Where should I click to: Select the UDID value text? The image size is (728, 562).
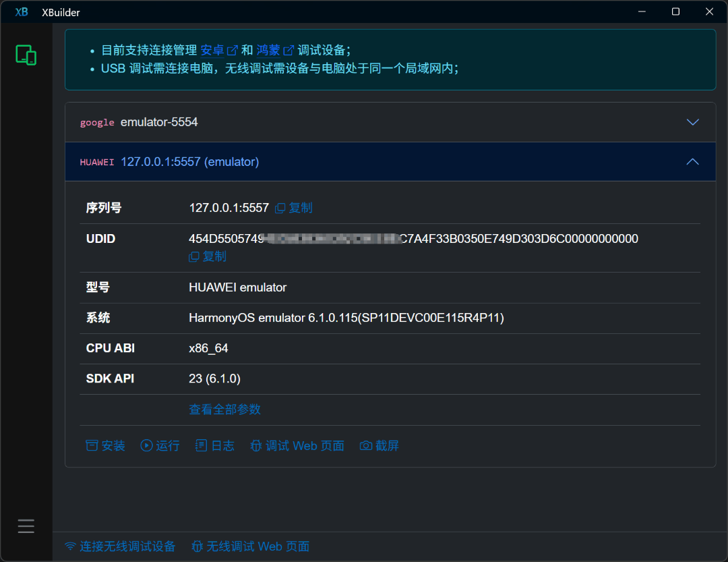click(x=413, y=239)
